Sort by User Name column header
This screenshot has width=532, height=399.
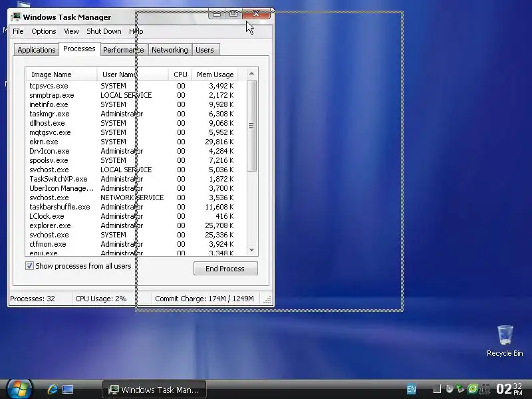point(132,74)
